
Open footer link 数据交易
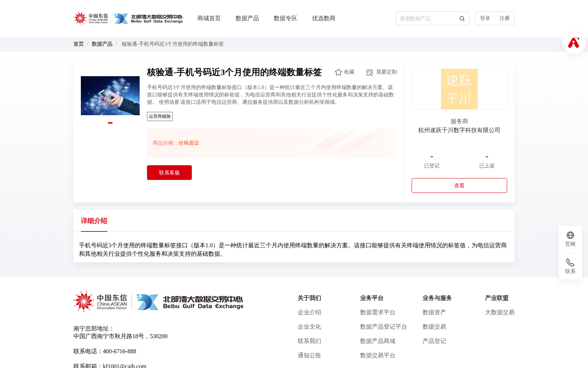point(434,327)
